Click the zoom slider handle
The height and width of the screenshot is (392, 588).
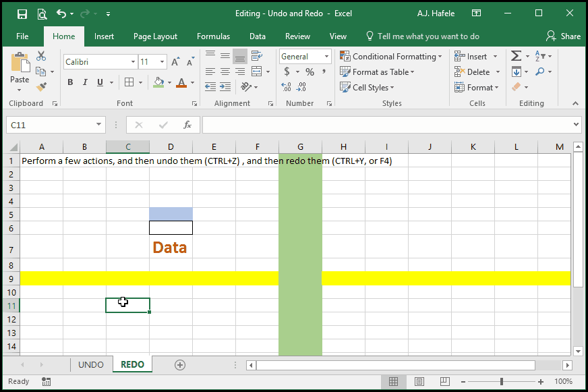pyautogui.click(x=502, y=381)
